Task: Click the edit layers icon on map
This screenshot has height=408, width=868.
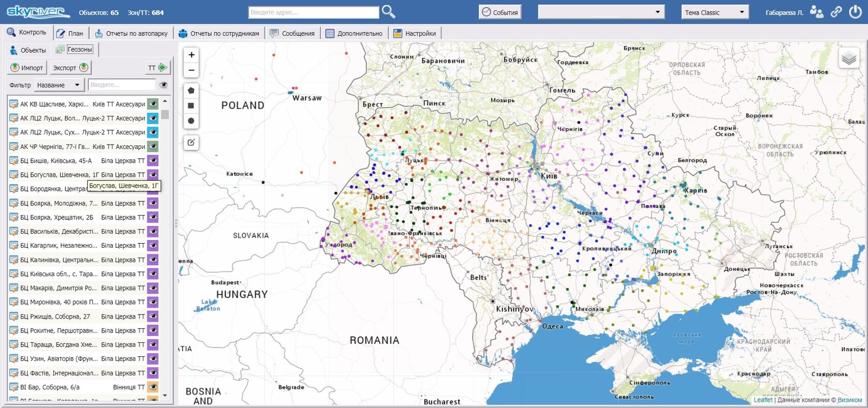Action: tap(191, 143)
